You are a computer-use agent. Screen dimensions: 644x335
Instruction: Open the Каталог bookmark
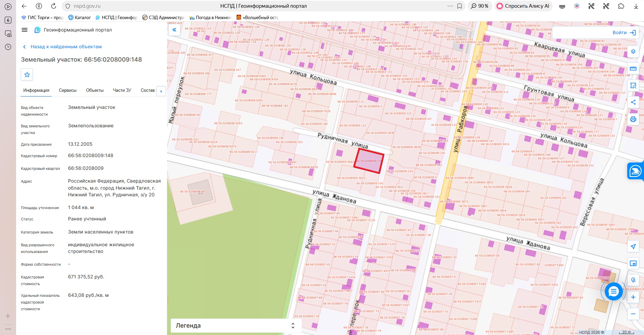(79, 17)
